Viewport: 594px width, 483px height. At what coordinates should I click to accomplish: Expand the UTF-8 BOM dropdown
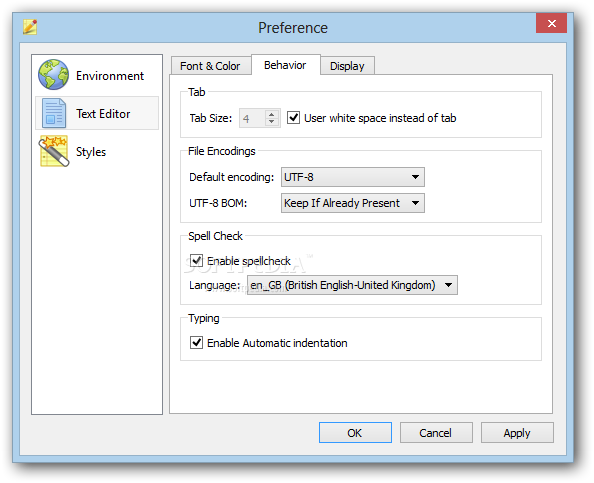point(353,203)
